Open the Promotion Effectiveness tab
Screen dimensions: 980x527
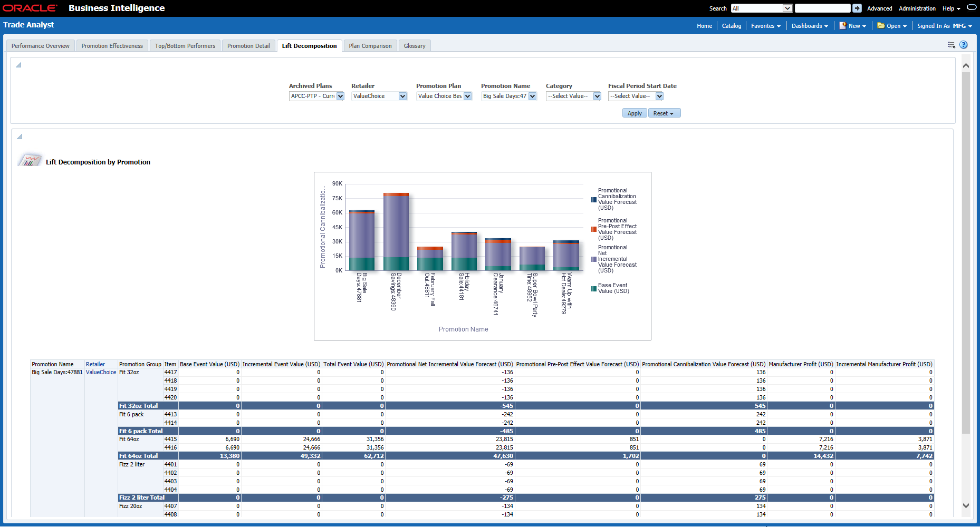pyautogui.click(x=112, y=46)
